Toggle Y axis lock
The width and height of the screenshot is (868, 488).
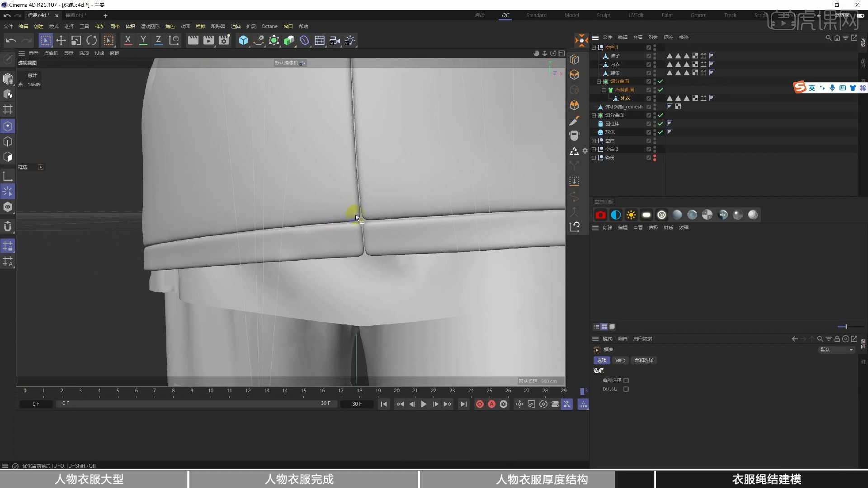(x=143, y=41)
